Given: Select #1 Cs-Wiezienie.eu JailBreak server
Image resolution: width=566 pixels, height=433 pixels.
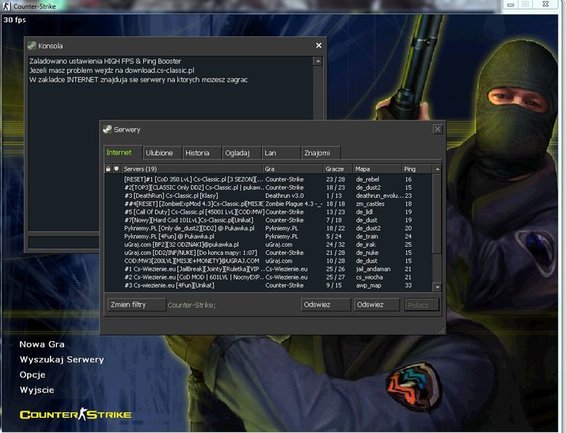Looking at the screenshot, I should (268, 269).
